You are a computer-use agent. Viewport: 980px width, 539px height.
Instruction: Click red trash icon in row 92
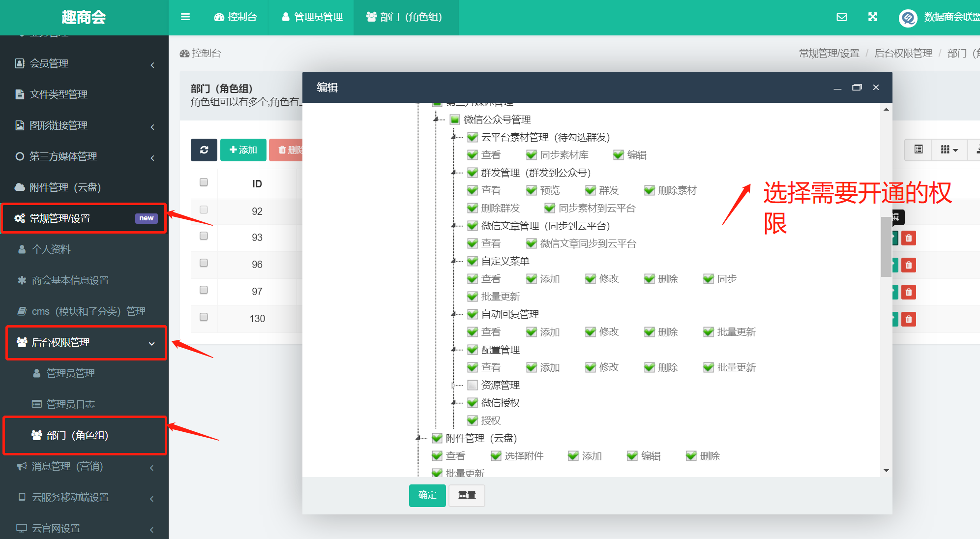click(909, 239)
